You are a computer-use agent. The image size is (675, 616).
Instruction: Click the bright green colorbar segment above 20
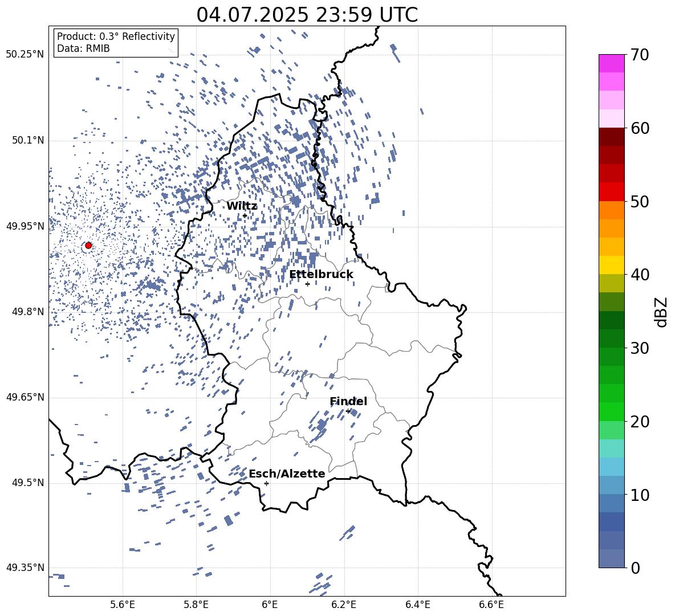pyautogui.click(x=611, y=411)
